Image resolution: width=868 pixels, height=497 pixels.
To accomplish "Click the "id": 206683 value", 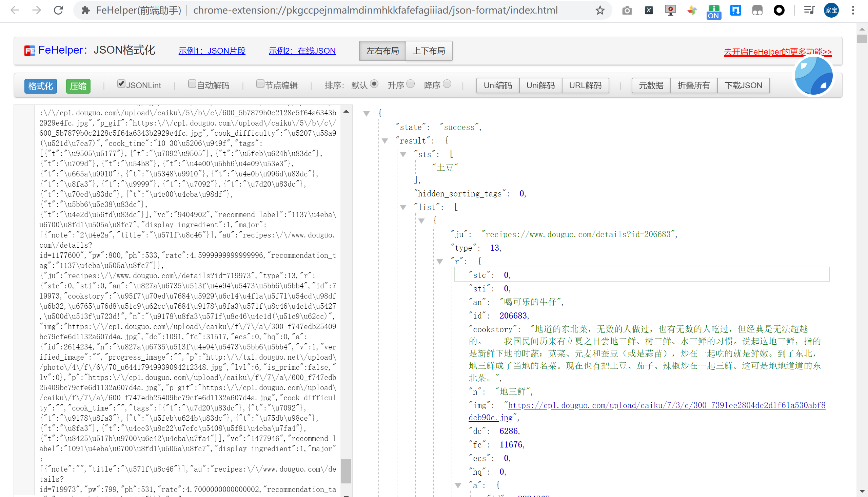I will (x=513, y=316).
